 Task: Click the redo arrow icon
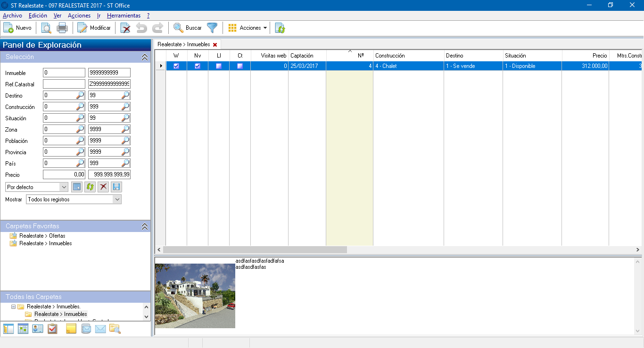157,28
